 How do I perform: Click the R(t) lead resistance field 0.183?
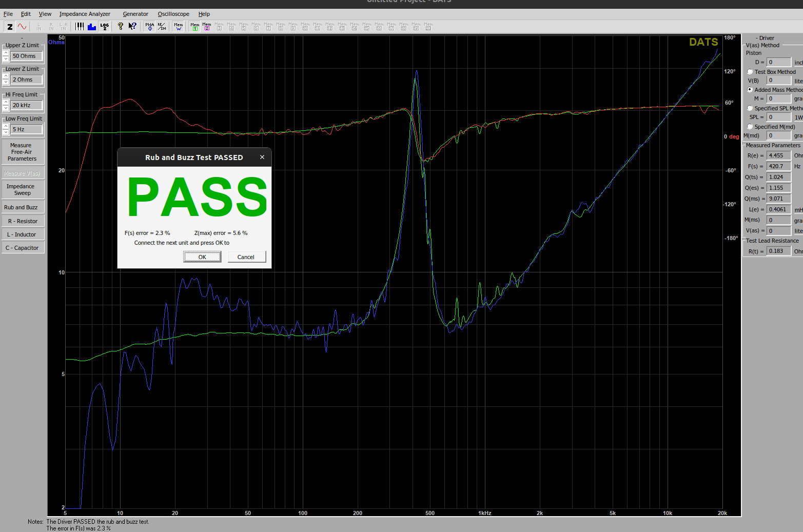coord(778,251)
